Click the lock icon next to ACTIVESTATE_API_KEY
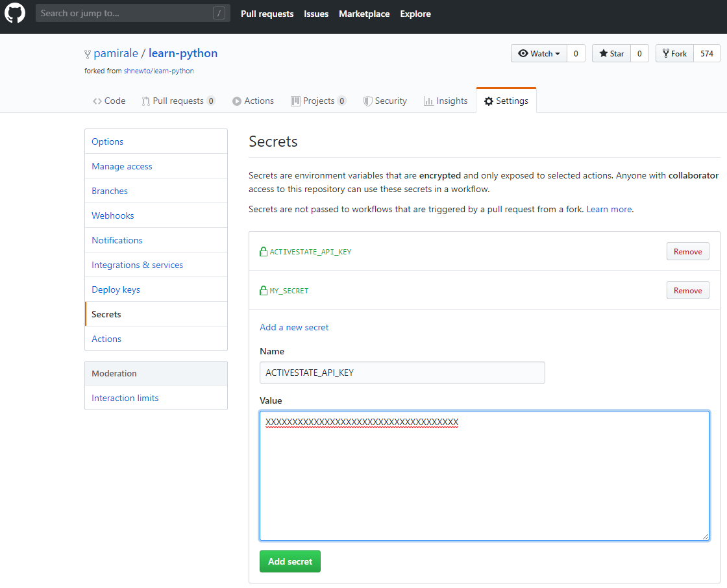The image size is (727, 588). (264, 252)
